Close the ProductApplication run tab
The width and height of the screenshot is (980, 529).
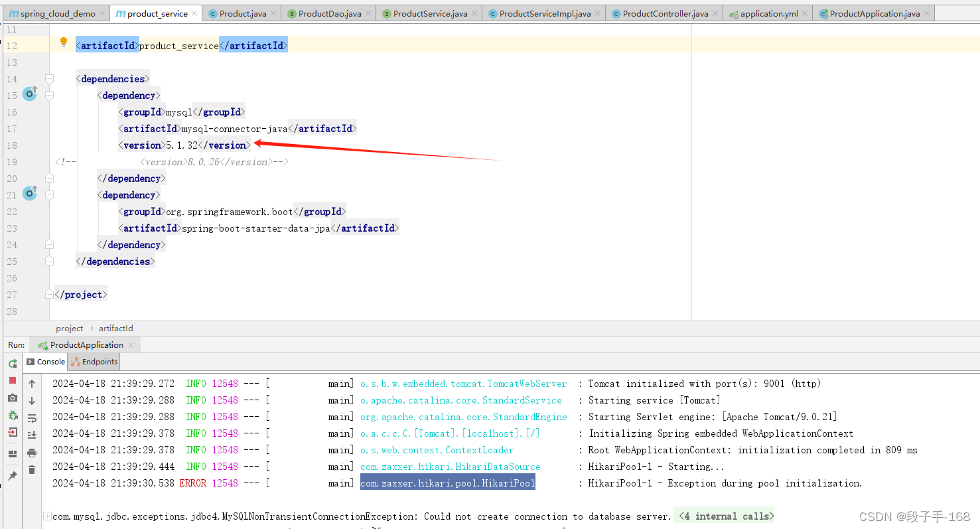point(131,345)
